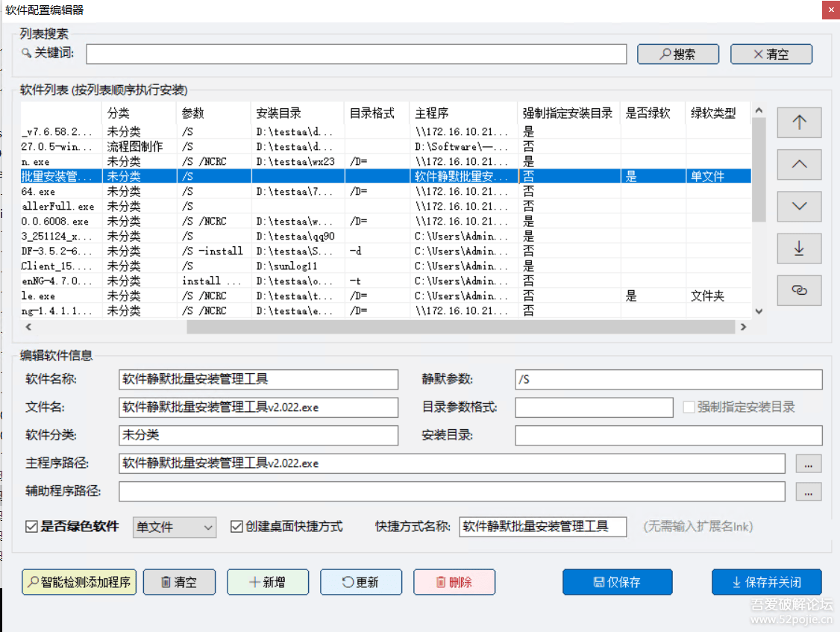This screenshot has height=632, width=840.
Task: Browse for 主程序路径 with ellipsis button
Action: point(809,463)
